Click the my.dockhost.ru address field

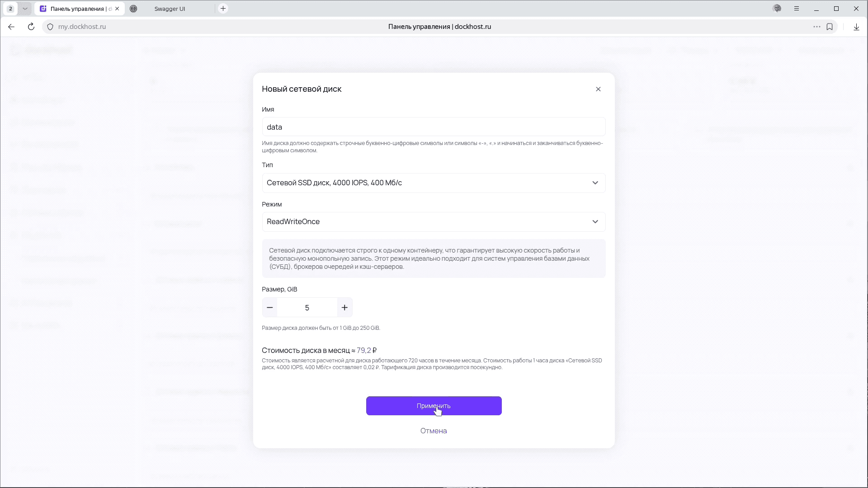coord(82,27)
